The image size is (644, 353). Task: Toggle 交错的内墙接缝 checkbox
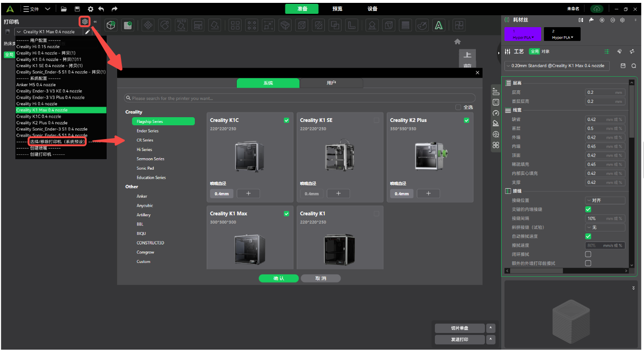click(x=588, y=209)
